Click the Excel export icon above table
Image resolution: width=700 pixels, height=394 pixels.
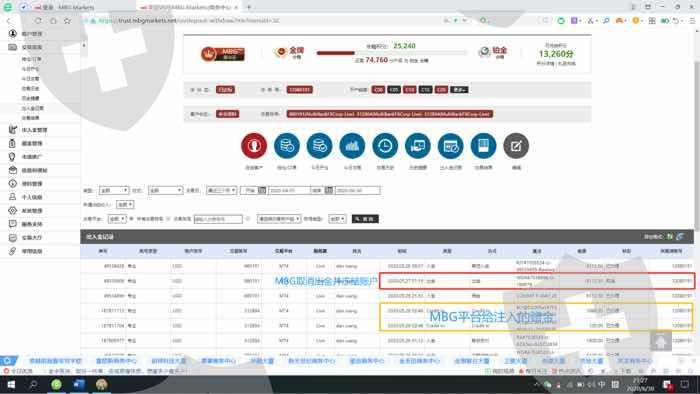[x=670, y=236]
